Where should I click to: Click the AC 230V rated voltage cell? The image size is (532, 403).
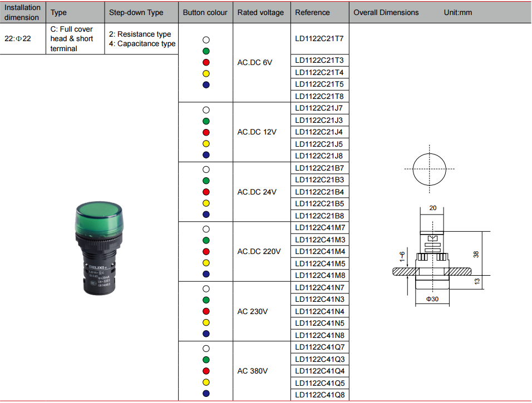click(262, 311)
